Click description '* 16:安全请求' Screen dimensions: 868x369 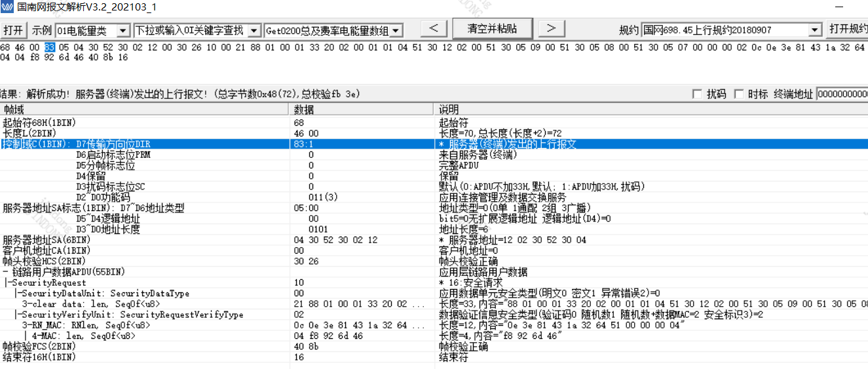point(470,282)
